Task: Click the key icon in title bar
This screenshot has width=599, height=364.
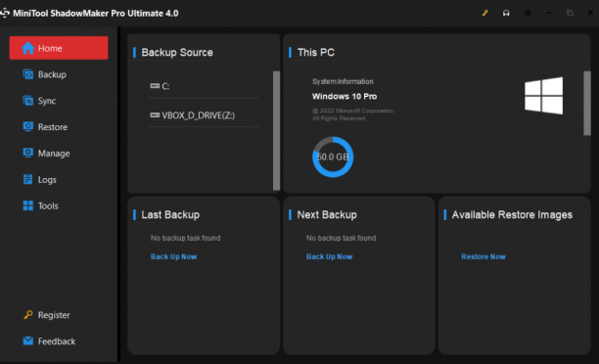Action: 484,13
